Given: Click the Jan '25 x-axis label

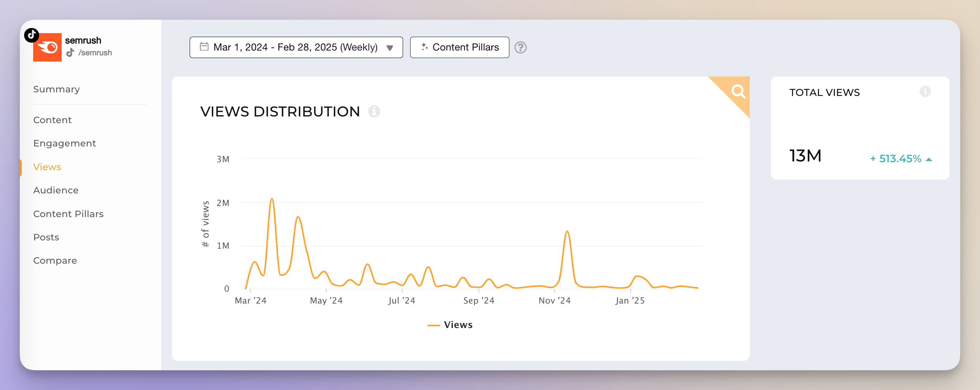Looking at the screenshot, I should point(630,301).
